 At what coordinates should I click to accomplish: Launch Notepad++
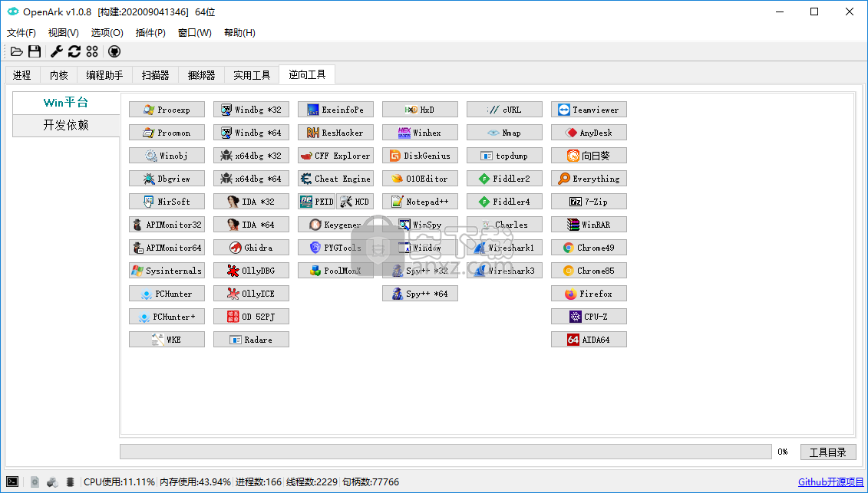[x=420, y=202]
